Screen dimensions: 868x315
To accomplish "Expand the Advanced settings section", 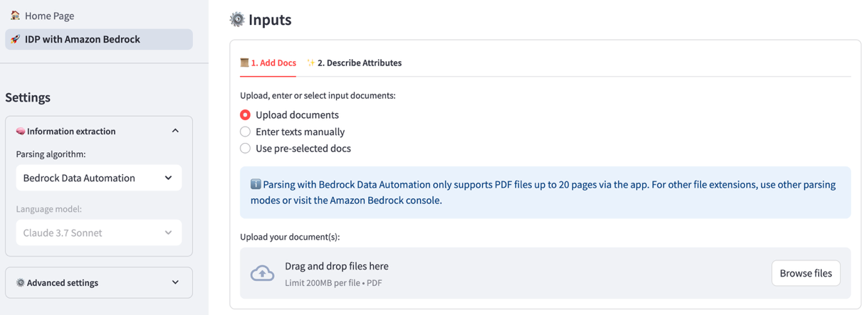I will coord(175,282).
